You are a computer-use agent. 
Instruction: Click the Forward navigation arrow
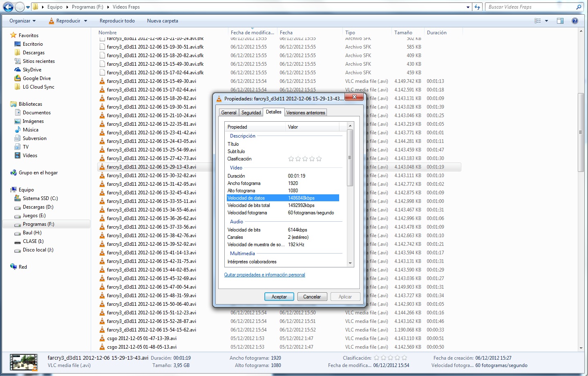pos(20,7)
